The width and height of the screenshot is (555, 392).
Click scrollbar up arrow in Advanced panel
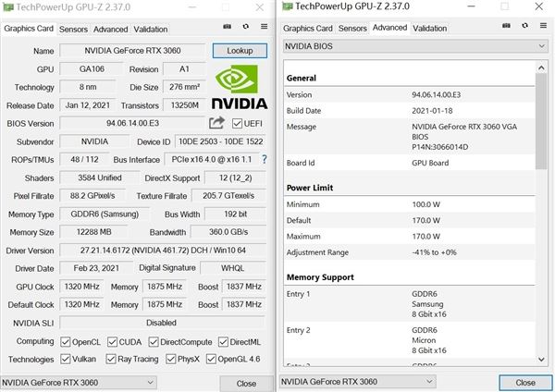[x=541, y=67]
